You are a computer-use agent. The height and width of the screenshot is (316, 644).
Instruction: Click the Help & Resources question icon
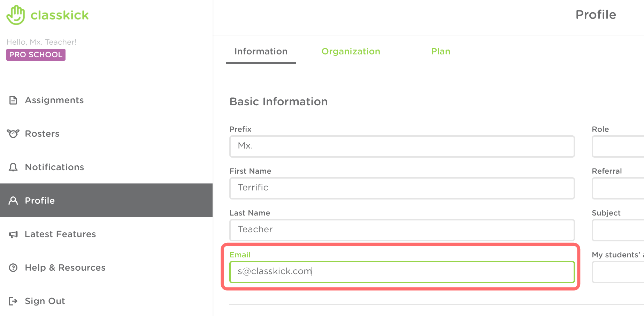coord(13,268)
